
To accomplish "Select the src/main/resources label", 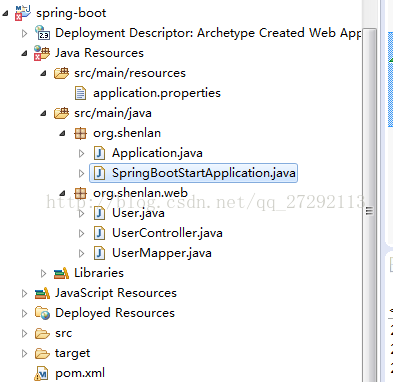I will click(x=130, y=73).
